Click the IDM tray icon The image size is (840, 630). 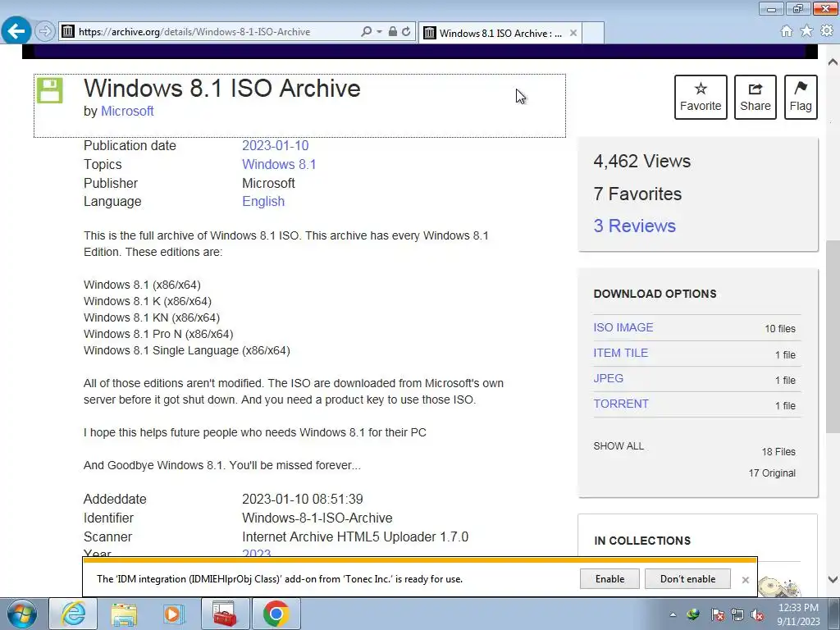[694, 614]
